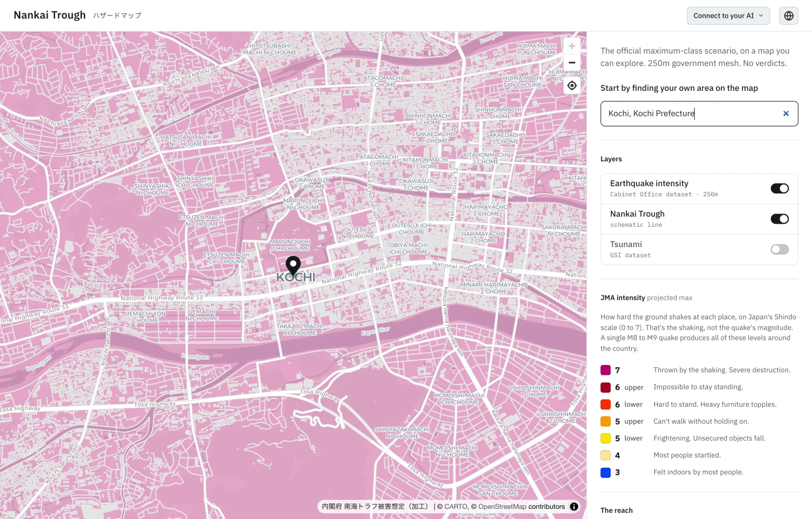Screen dimensions: 812x519
Task: Select the 6 lower red-orange swatch
Action: pyautogui.click(x=605, y=404)
